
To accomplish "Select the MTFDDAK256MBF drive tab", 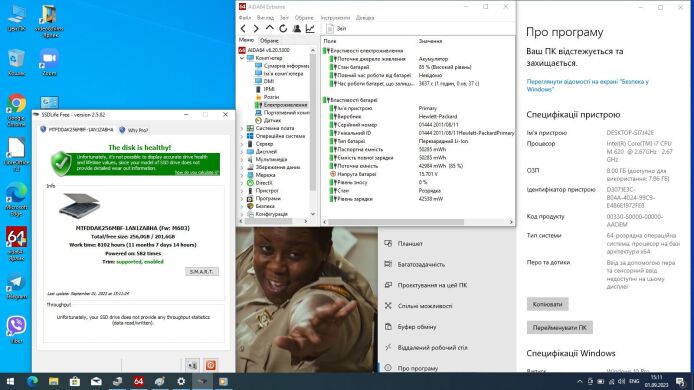I will [x=77, y=130].
